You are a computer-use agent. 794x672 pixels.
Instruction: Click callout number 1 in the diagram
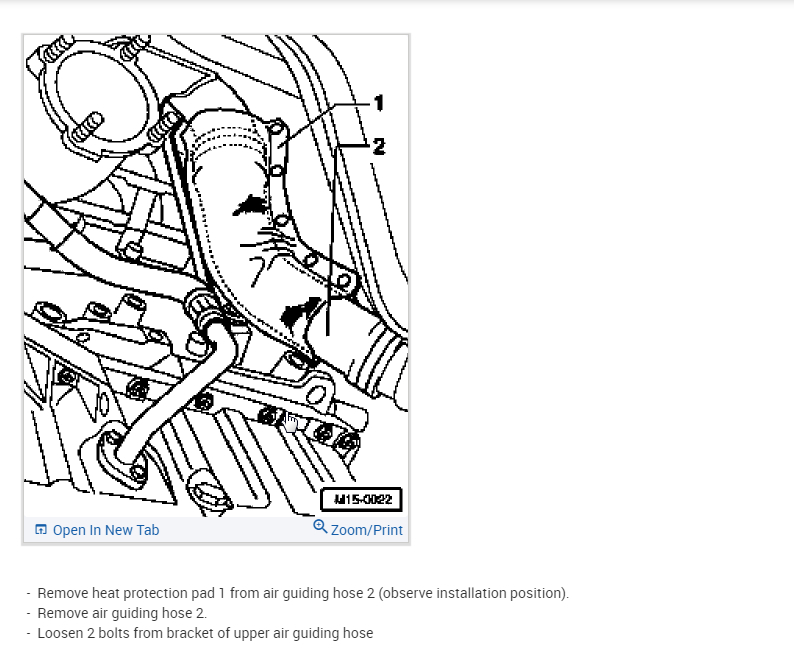pyautogui.click(x=379, y=103)
